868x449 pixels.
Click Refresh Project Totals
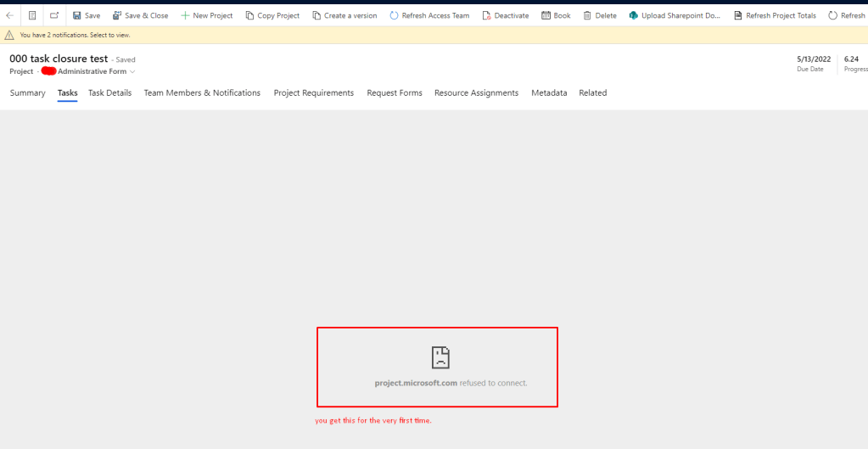coord(775,15)
